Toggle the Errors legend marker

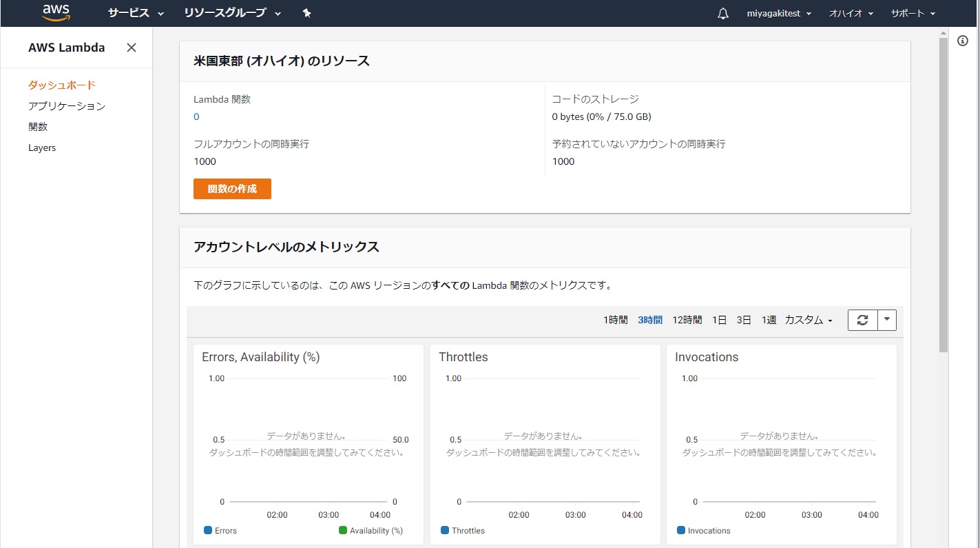(x=208, y=531)
